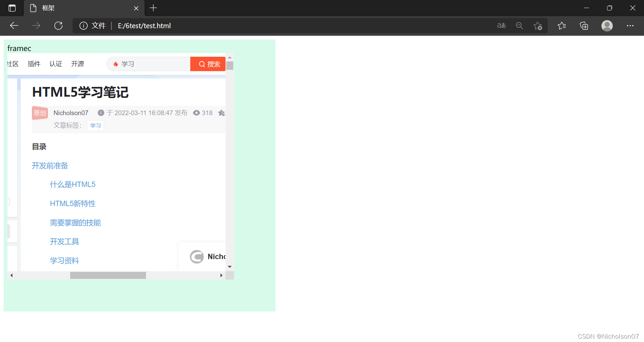Open the 开发前准备 contents link
The height and width of the screenshot is (342, 644).
tap(50, 166)
